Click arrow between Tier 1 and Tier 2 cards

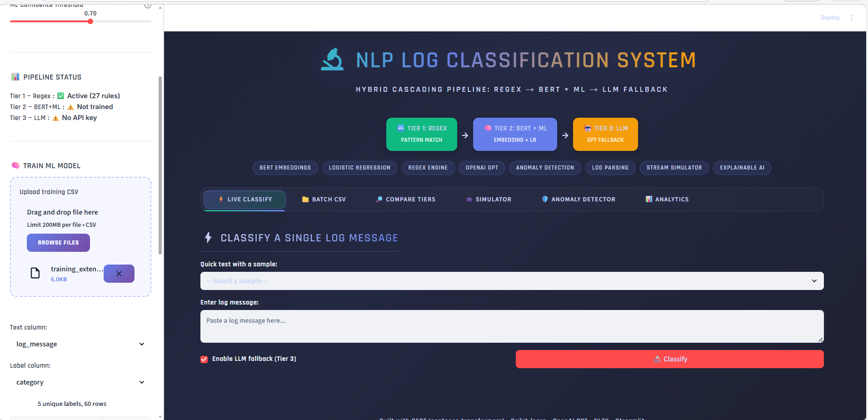[465, 135]
